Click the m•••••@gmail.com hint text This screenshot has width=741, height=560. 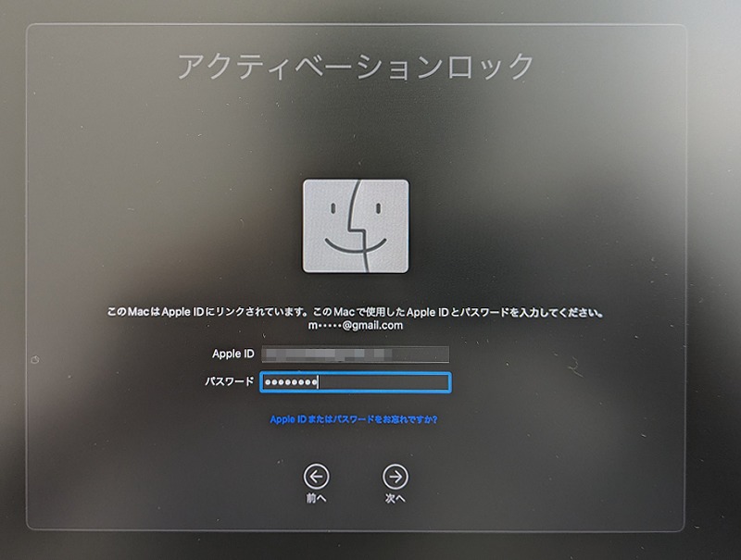click(x=356, y=325)
